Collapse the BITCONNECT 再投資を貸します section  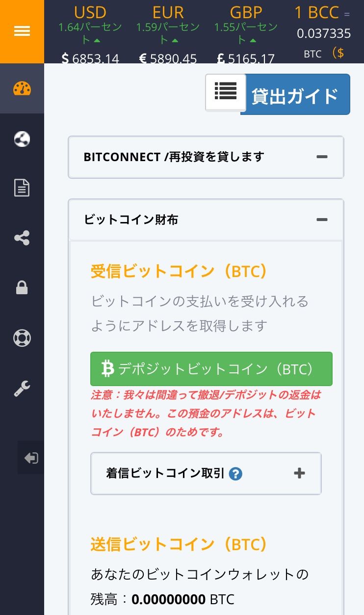pyautogui.click(x=322, y=157)
